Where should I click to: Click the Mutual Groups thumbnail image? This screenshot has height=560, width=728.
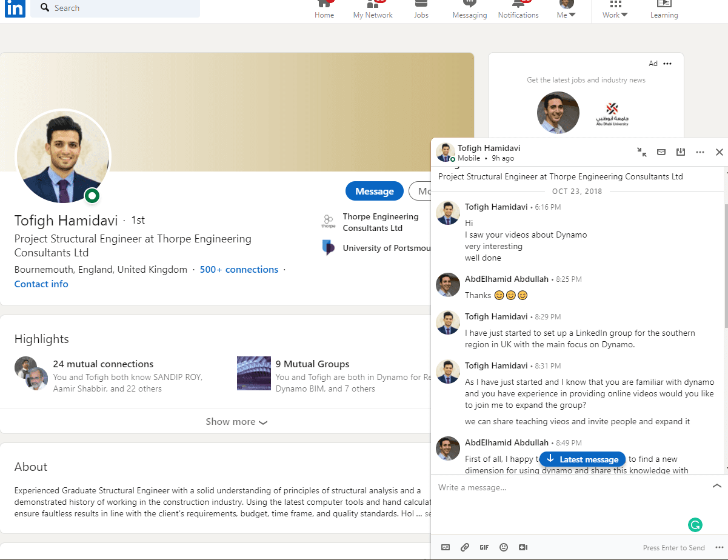coord(254,373)
